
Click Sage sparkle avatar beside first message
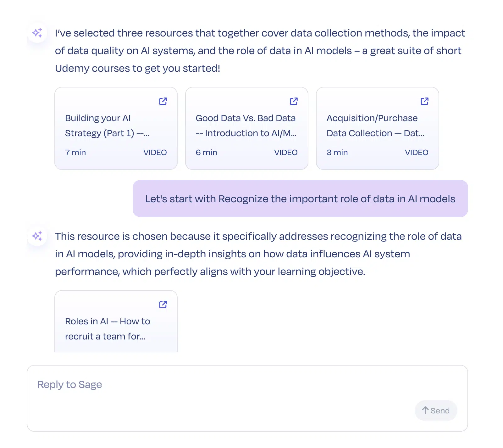(x=37, y=33)
